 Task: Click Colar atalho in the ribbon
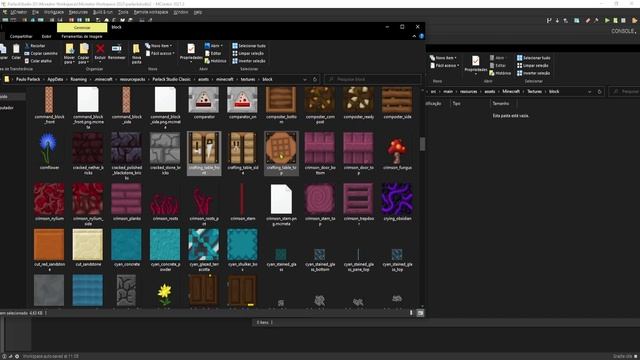pyautogui.click(x=38, y=61)
